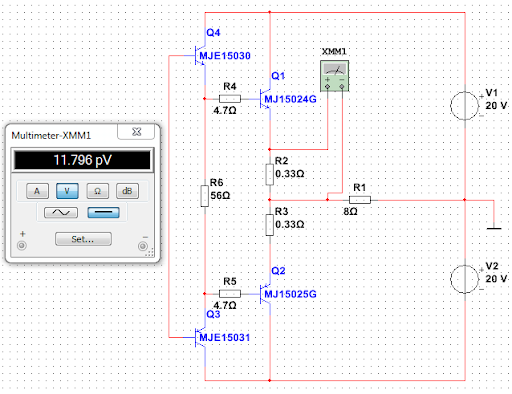Select the Q1 MJ15024G transistor

pos(266,99)
